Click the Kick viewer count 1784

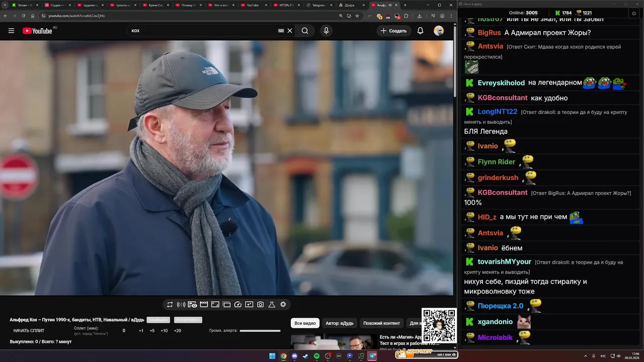pyautogui.click(x=563, y=13)
